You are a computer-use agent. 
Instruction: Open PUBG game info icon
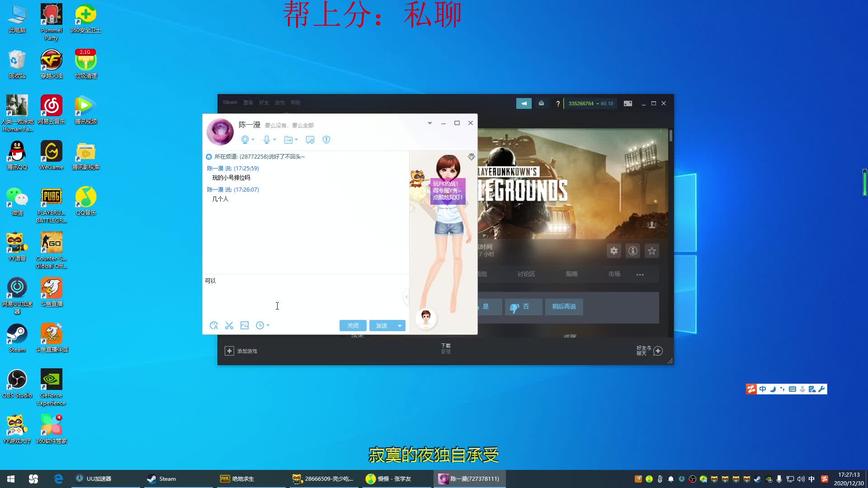633,251
